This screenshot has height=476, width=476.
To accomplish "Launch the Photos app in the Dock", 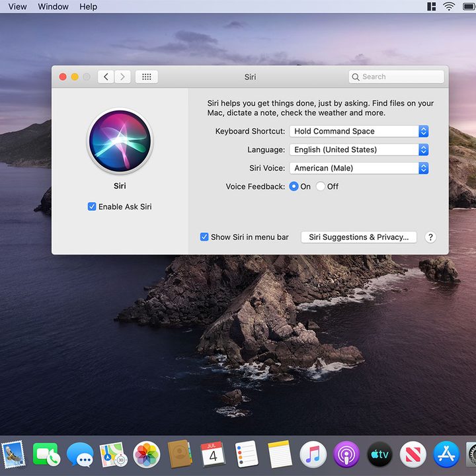I will 147,454.
